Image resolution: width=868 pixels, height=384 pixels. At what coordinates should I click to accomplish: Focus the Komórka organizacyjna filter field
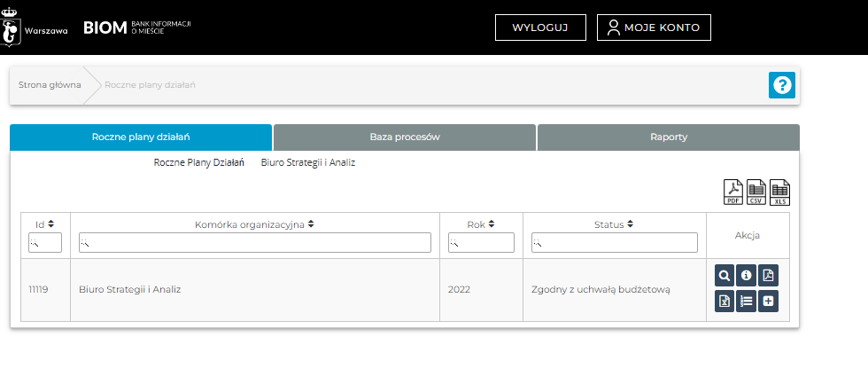point(255,243)
